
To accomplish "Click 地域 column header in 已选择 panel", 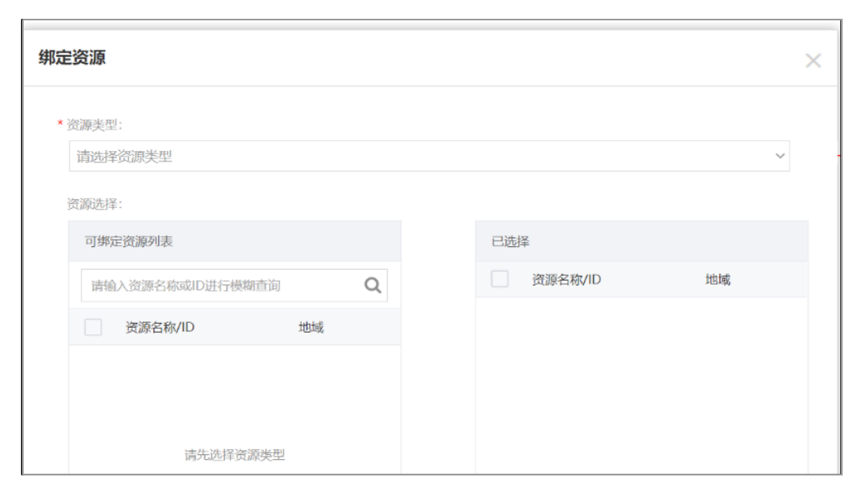I will pos(718,280).
